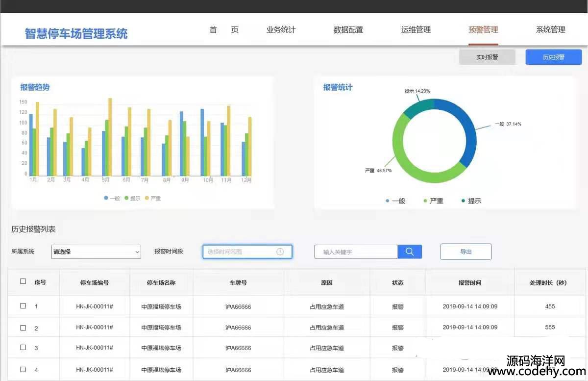Viewport: 588px width, 381px height.
Task: Click the 提示 14.29% donut label
Action: 417,91
